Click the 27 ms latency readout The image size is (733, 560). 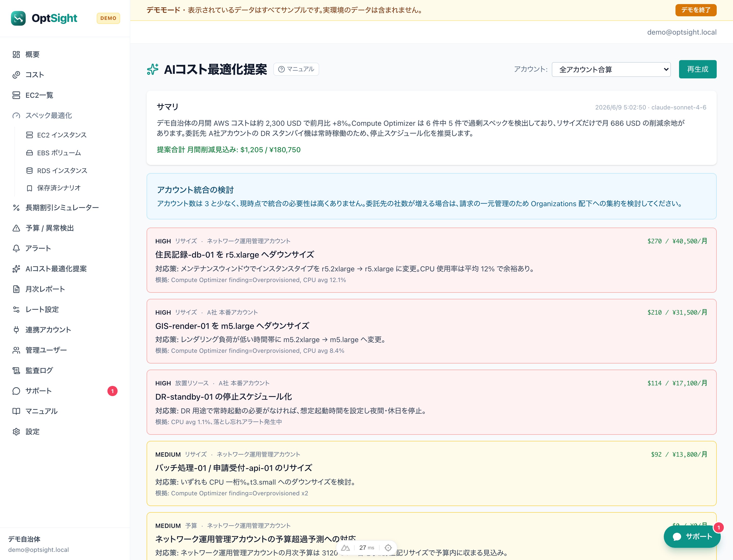367,548
